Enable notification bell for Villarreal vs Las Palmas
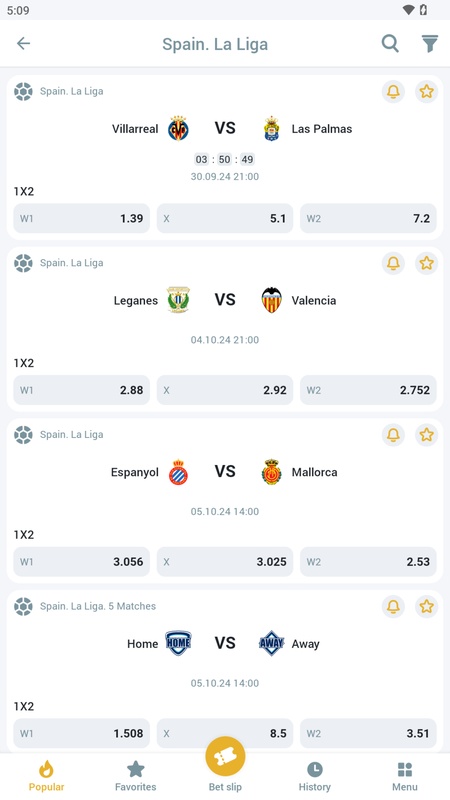The width and height of the screenshot is (450, 800). pyautogui.click(x=393, y=92)
